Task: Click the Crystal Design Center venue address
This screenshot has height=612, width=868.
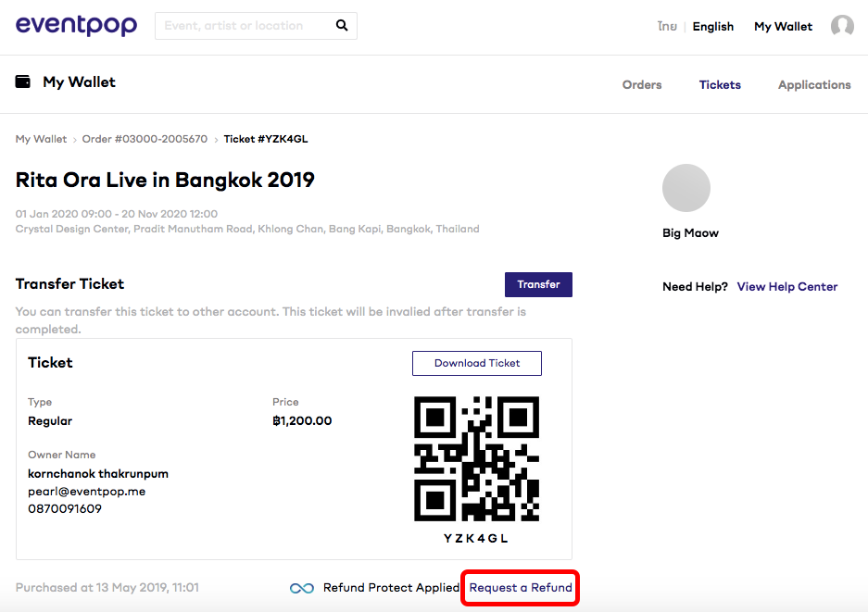Action: point(247,229)
